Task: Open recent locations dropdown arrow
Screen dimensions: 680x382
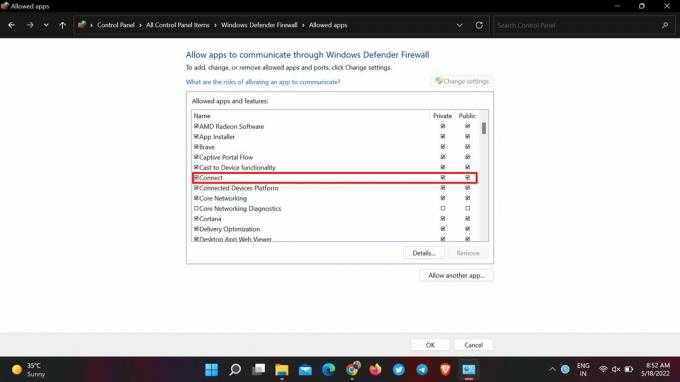Action: tap(46, 25)
